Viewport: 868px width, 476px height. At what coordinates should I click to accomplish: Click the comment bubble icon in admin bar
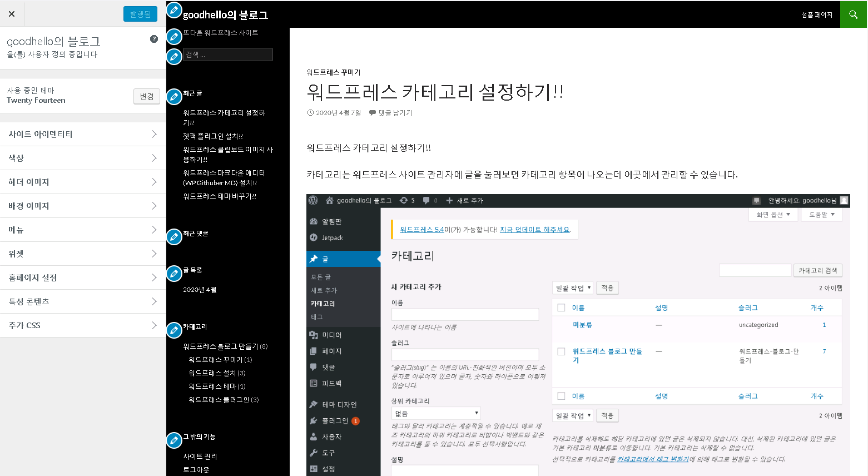(x=426, y=200)
